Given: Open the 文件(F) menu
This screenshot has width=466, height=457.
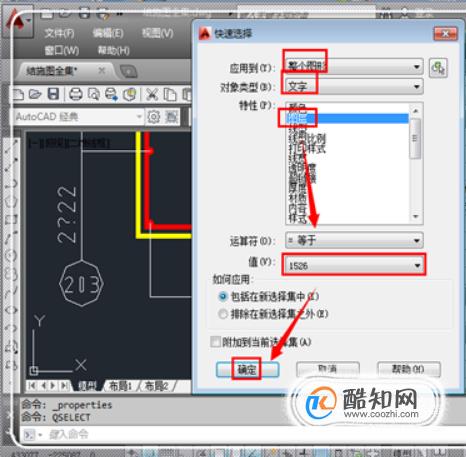Looking at the screenshot, I should (59, 33).
